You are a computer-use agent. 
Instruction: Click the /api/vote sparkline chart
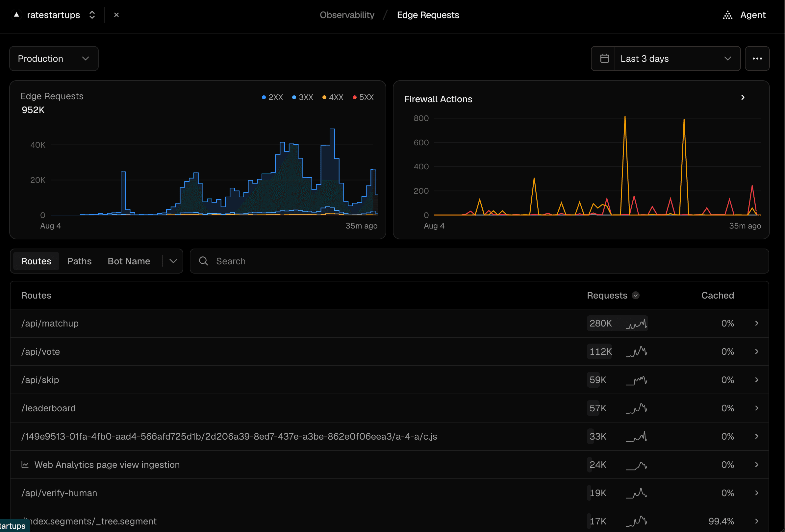tap(636, 351)
